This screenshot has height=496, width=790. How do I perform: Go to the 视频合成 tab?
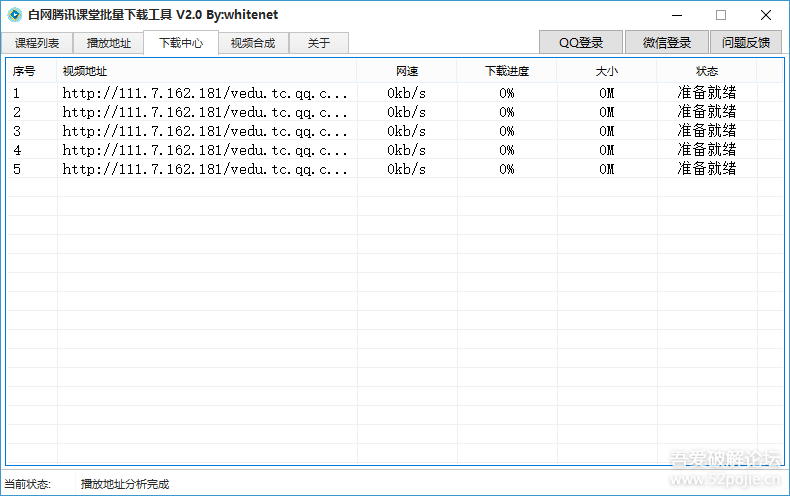(x=253, y=43)
